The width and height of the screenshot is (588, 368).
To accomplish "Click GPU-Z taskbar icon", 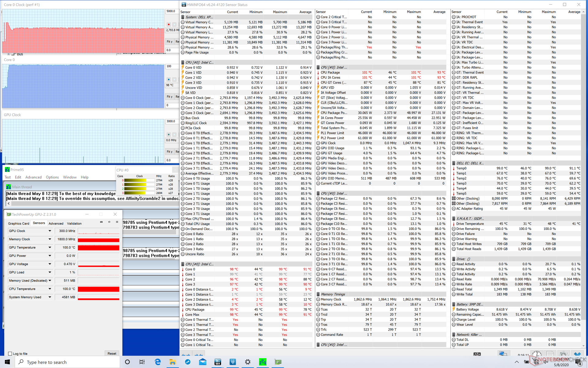I will pos(278,362).
